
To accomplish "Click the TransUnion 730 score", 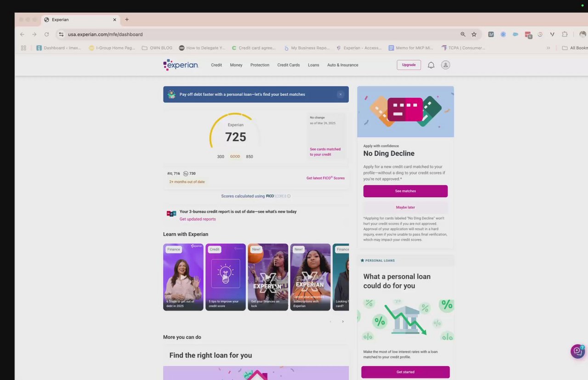I will pos(189,174).
